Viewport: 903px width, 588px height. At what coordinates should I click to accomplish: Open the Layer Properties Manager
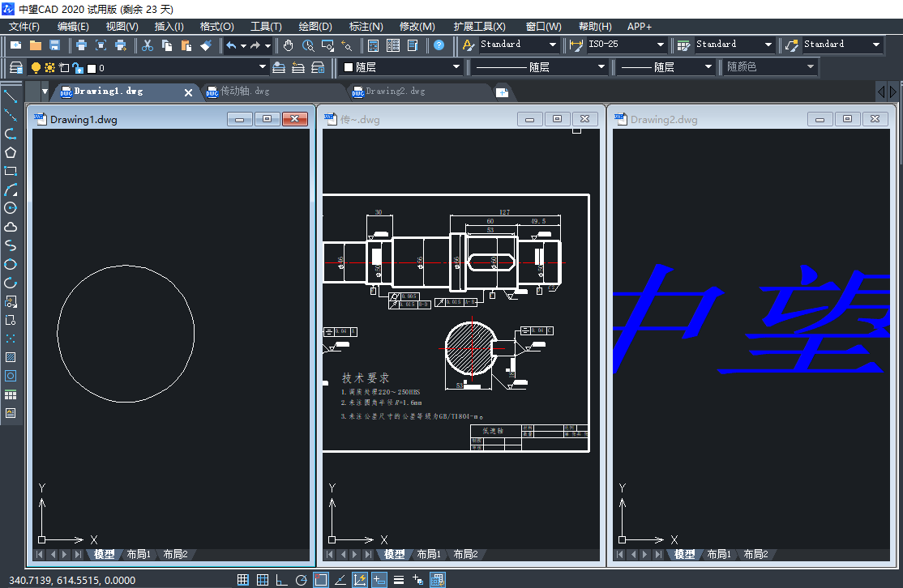point(16,68)
